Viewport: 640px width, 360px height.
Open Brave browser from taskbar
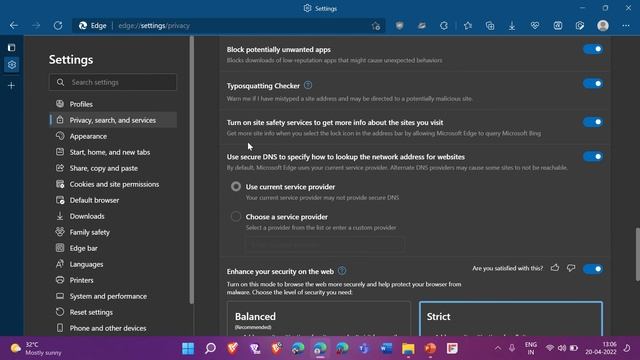(232, 348)
